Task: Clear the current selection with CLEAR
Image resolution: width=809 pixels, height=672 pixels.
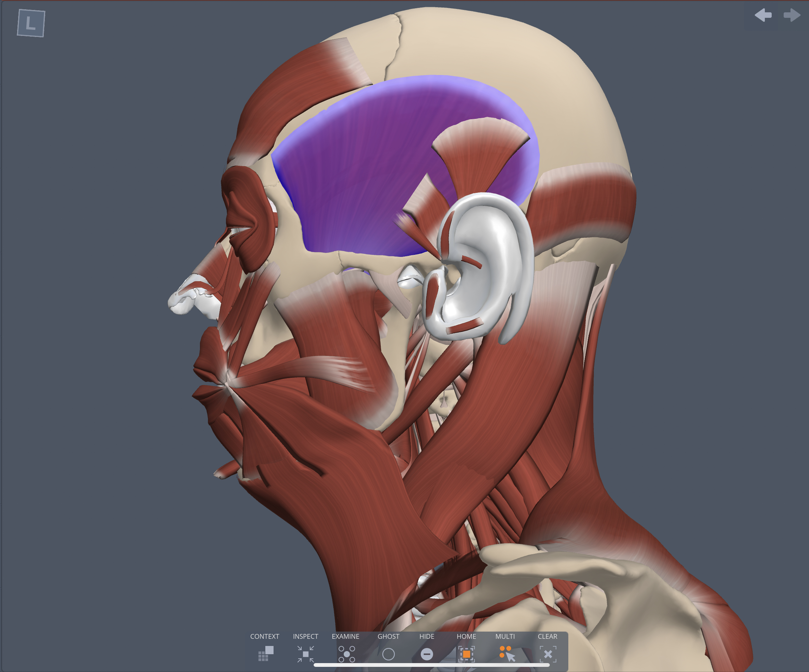Action: pyautogui.click(x=548, y=654)
